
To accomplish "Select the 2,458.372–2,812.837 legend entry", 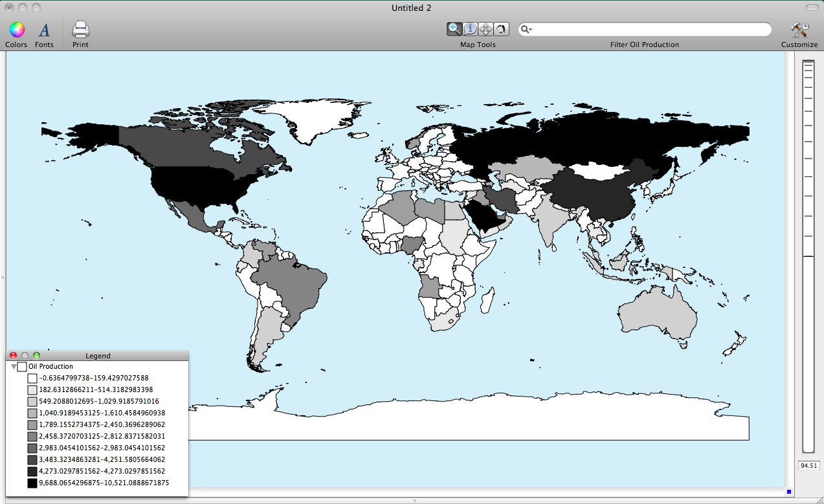I will pyautogui.click(x=102, y=436).
